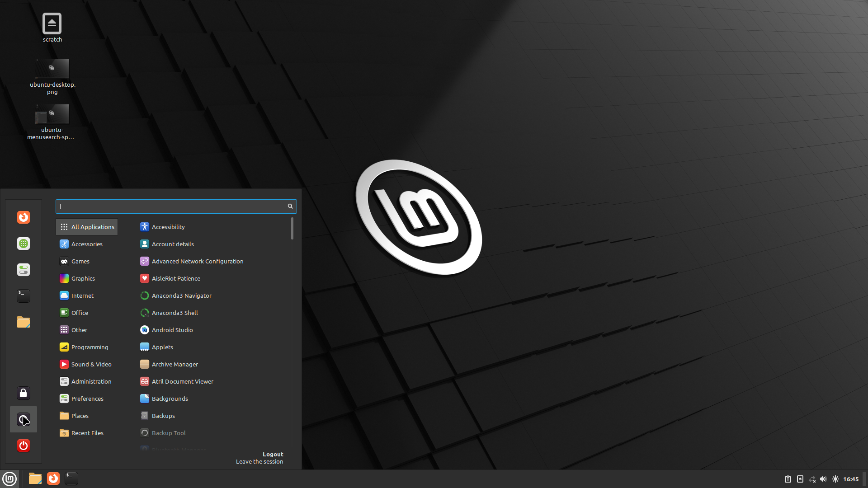
Task: Open the Sound & Video category
Action: [x=91, y=364]
